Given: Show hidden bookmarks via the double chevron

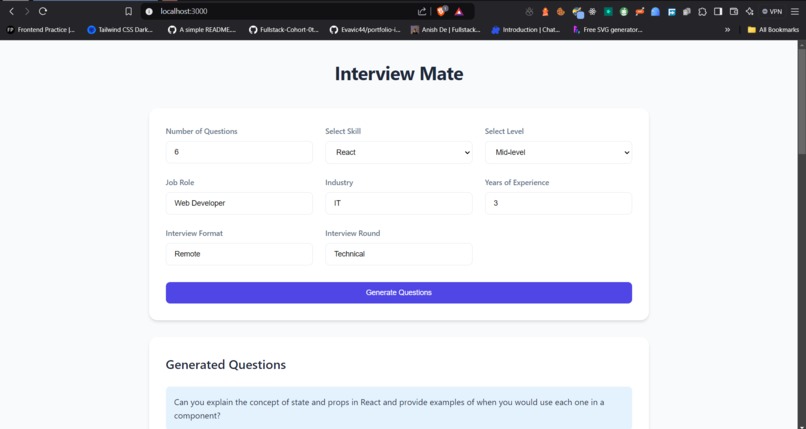Looking at the screenshot, I should point(727,30).
